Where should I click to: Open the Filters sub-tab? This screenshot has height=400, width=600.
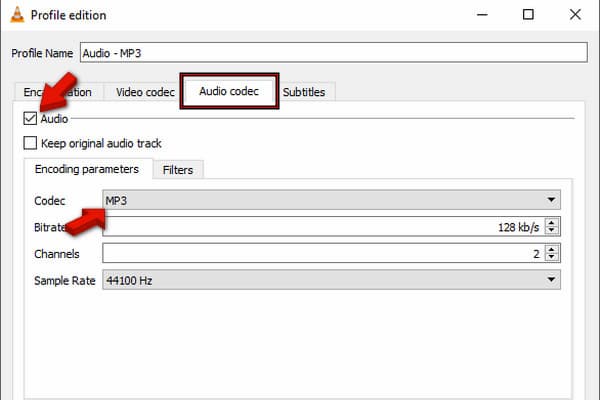click(178, 170)
